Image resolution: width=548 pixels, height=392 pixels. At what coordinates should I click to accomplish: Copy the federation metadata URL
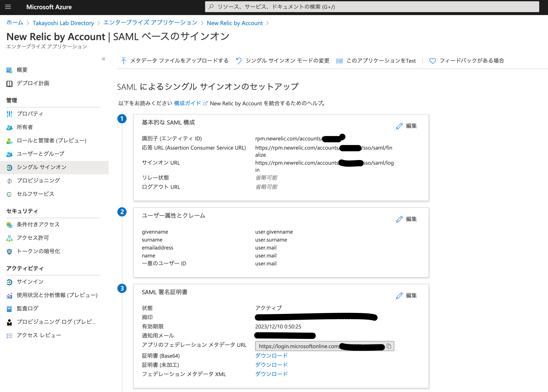(389, 346)
